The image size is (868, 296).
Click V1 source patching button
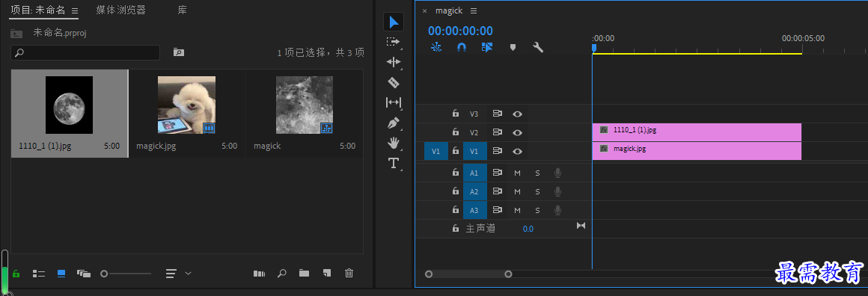(x=435, y=150)
